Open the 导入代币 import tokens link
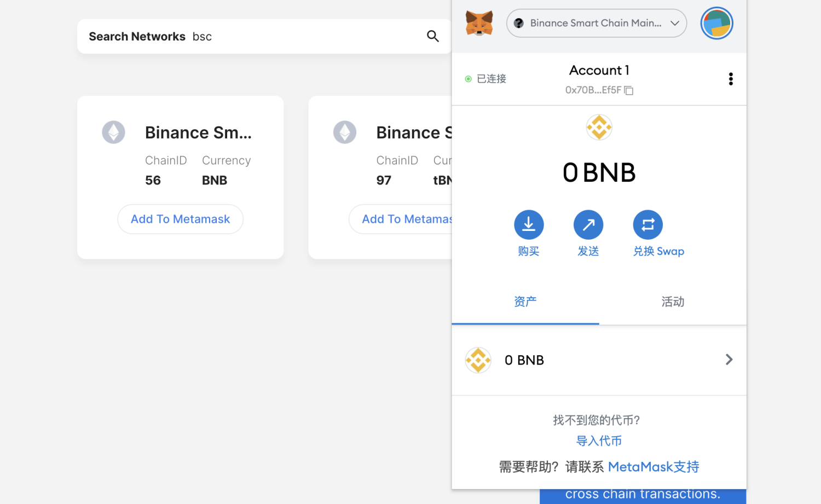The height and width of the screenshot is (504, 821). coord(599,441)
